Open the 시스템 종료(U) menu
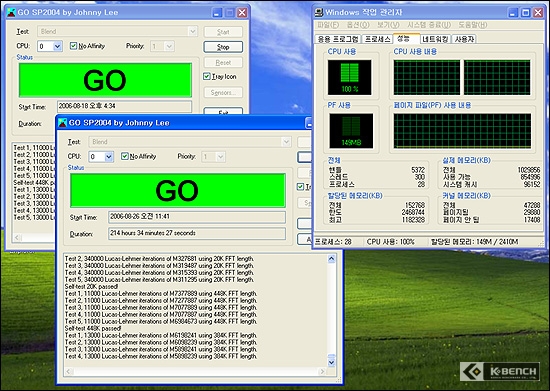This screenshot has width=550, height=391. pos(429,25)
